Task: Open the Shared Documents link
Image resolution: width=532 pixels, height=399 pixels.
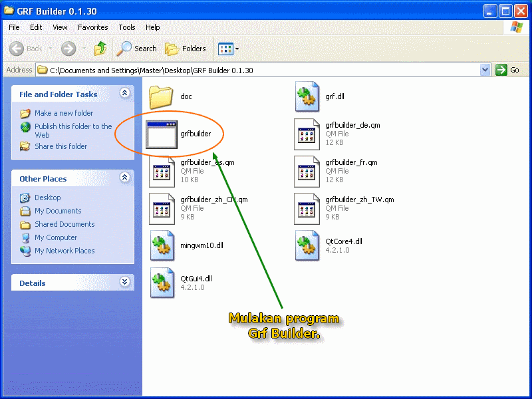Action: pos(65,224)
